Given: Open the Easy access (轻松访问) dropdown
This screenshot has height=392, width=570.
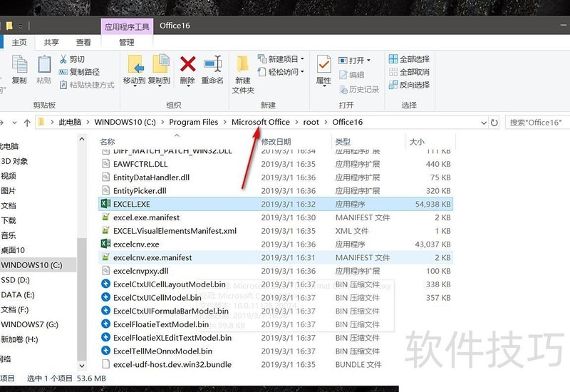Looking at the screenshot, I should pyautogui.click(x=281, y=72).
